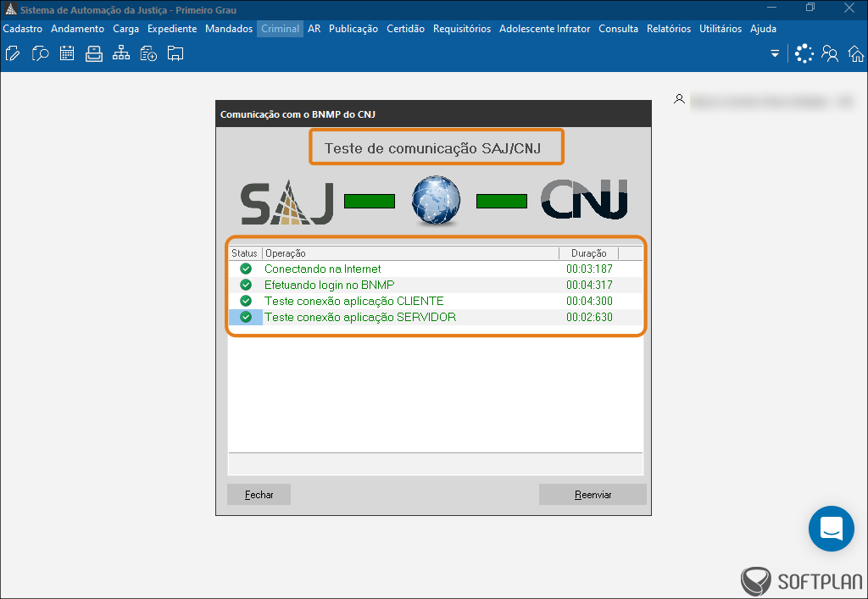Click the green check for Conectando na Internet

click(x=246, y=269)
